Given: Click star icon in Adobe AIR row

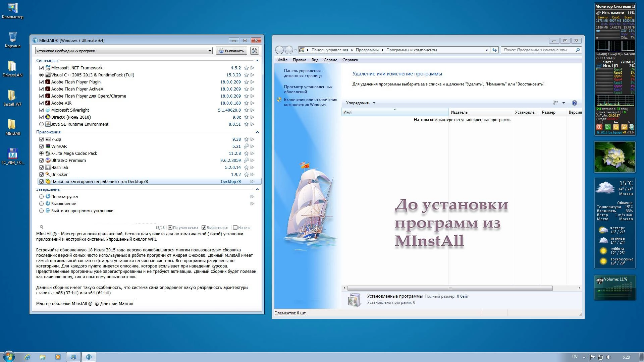Looking at the screenshot, I should [x=246, y=103].
